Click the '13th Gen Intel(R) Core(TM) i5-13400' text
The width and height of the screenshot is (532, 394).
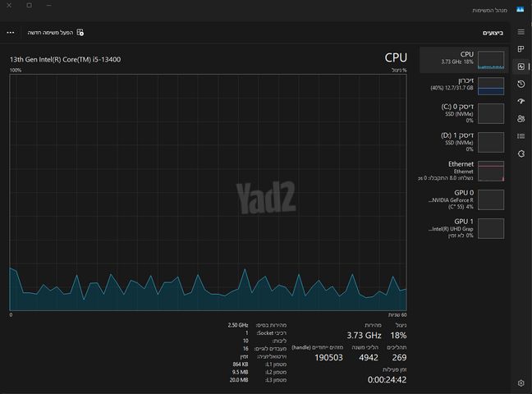pos(65,59)
